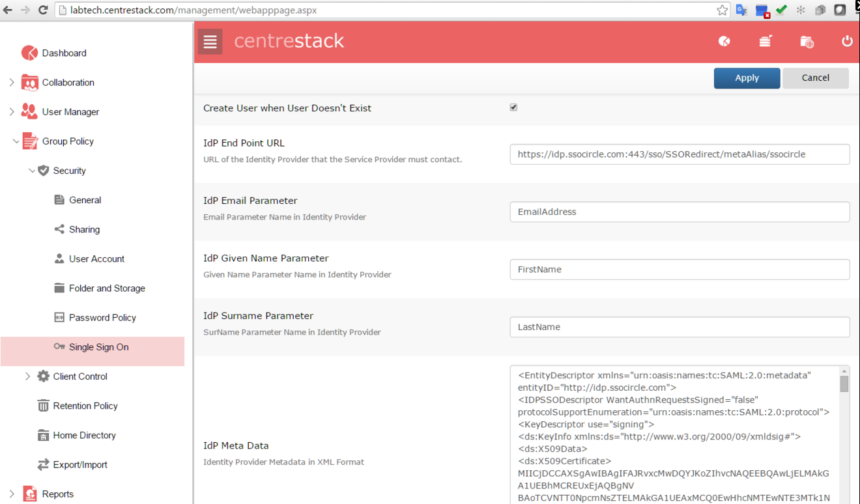Click the green checkmark extension icon
Viewport: 860px width, 504px height.
(x=782, y=10)
